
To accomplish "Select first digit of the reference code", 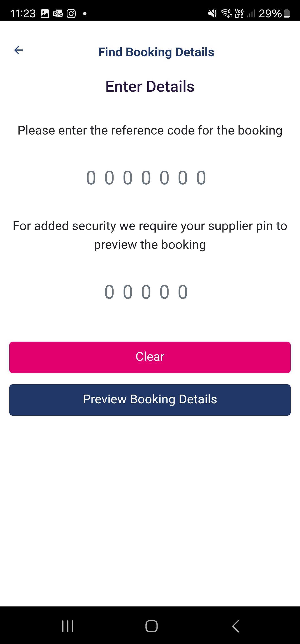I will pos(91,178).
